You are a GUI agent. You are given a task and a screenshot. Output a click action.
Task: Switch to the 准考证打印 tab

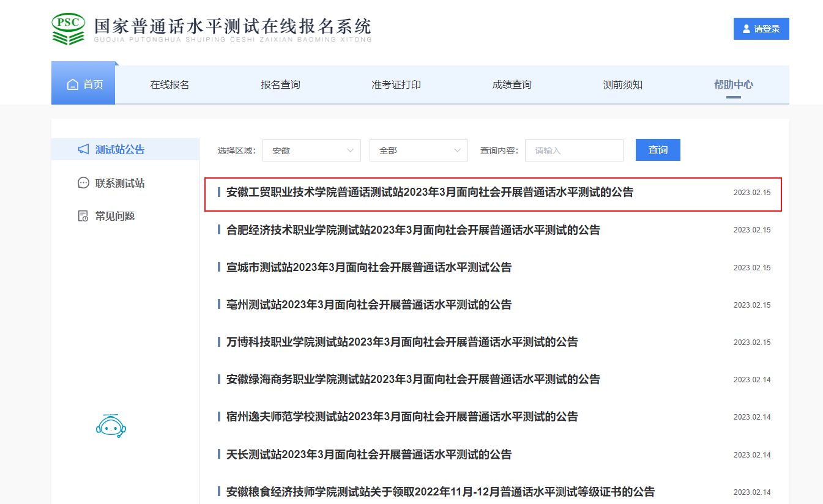click(x=396, y=85)
